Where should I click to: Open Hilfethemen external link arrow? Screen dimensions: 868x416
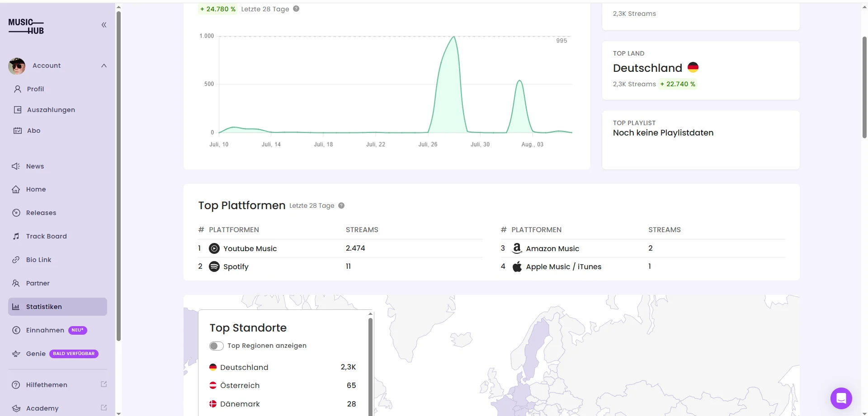coord(104,384)
